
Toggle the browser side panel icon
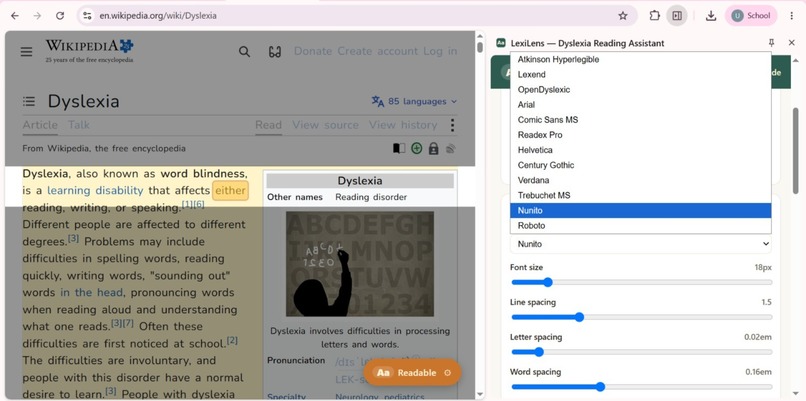(x=677, y=15)
